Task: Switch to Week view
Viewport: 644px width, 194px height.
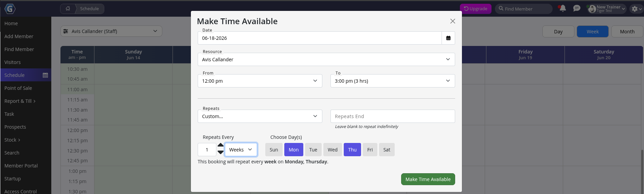Action: [x=593, y=32]
